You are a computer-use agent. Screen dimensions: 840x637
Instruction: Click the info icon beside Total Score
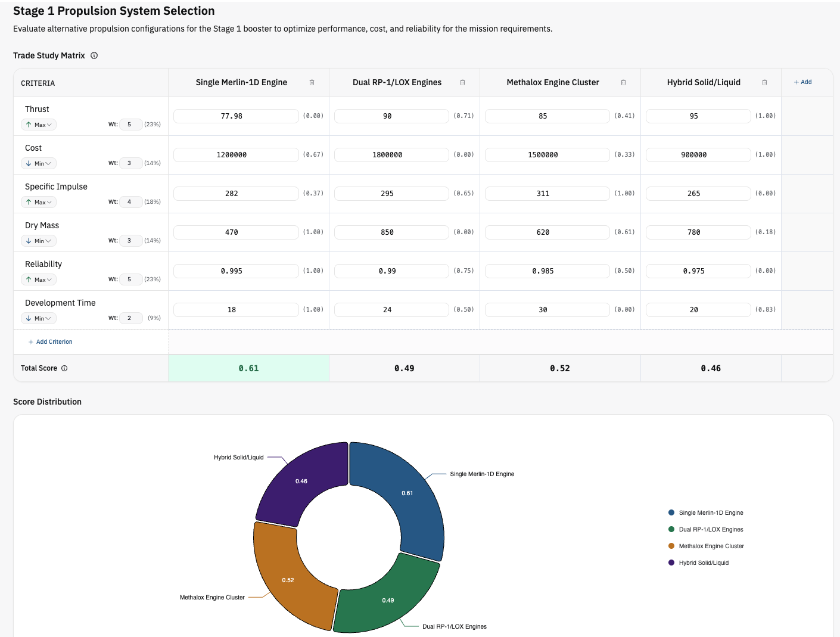pyautogui.click(x=66, y=368)
